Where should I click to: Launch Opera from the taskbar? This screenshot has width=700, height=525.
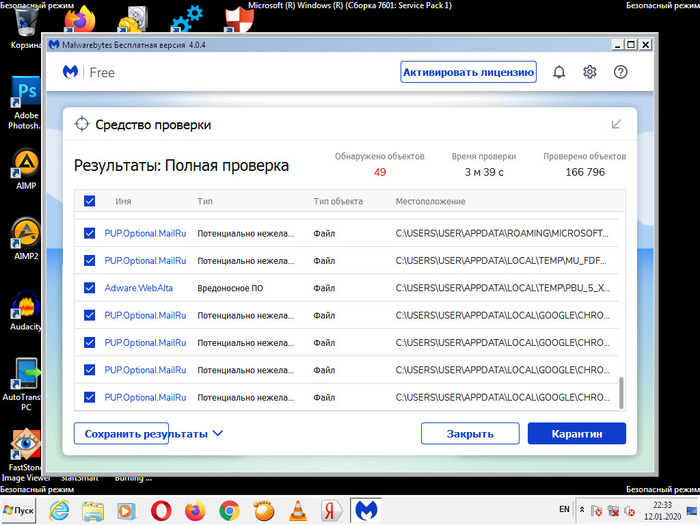point(161,510)
